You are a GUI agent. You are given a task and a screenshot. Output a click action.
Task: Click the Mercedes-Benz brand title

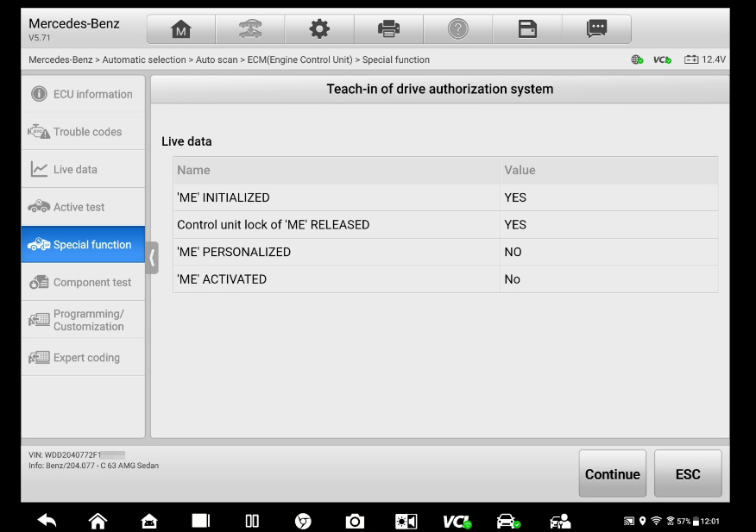pyautogui.click(x=73, y=23)
